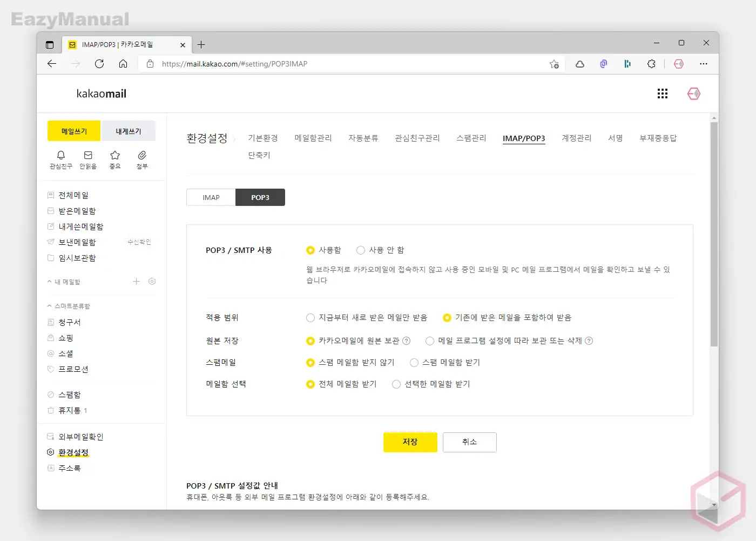The width and height of the screenshot is (756, 541).
Task: Click the browser address bar URL
Action: click(x=234, y=64)
